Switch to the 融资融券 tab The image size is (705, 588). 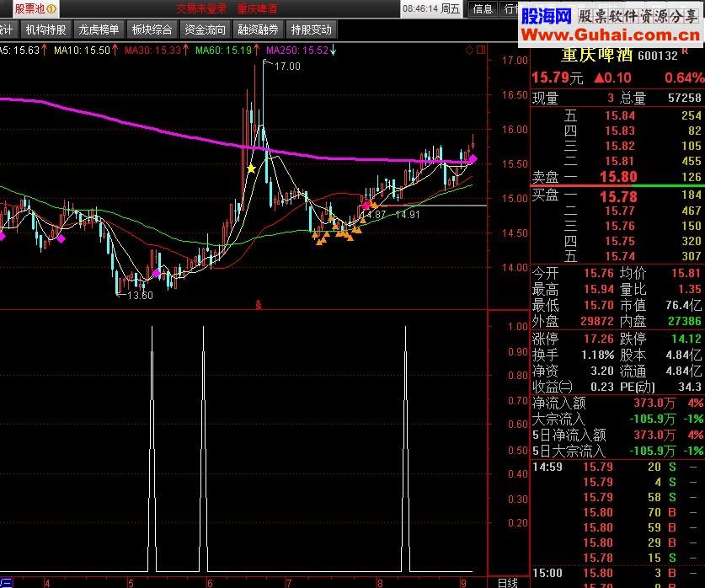tap(258, 30)
